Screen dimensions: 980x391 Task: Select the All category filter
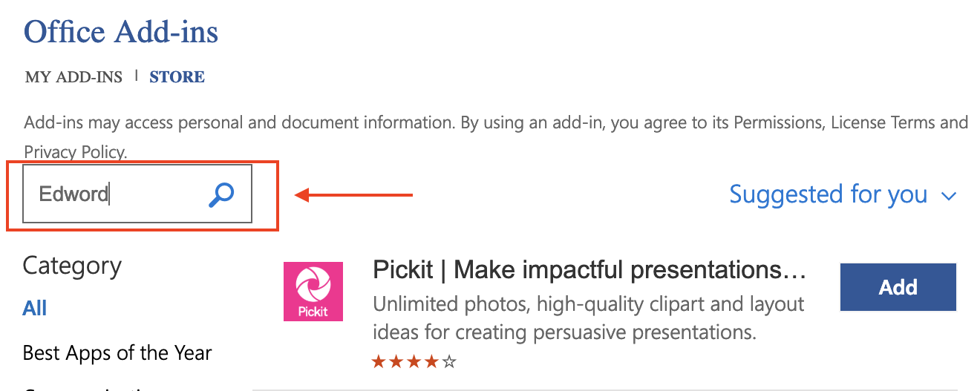35,308
